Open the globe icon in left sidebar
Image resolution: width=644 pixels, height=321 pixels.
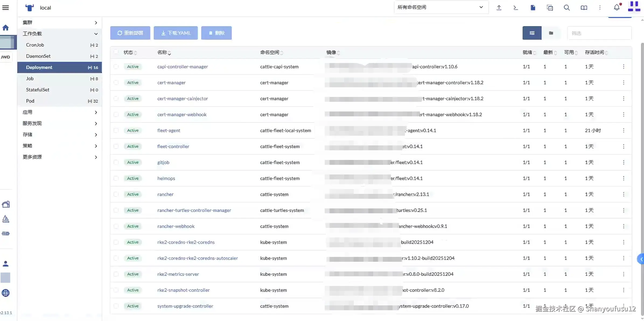(x=5, y=293)
